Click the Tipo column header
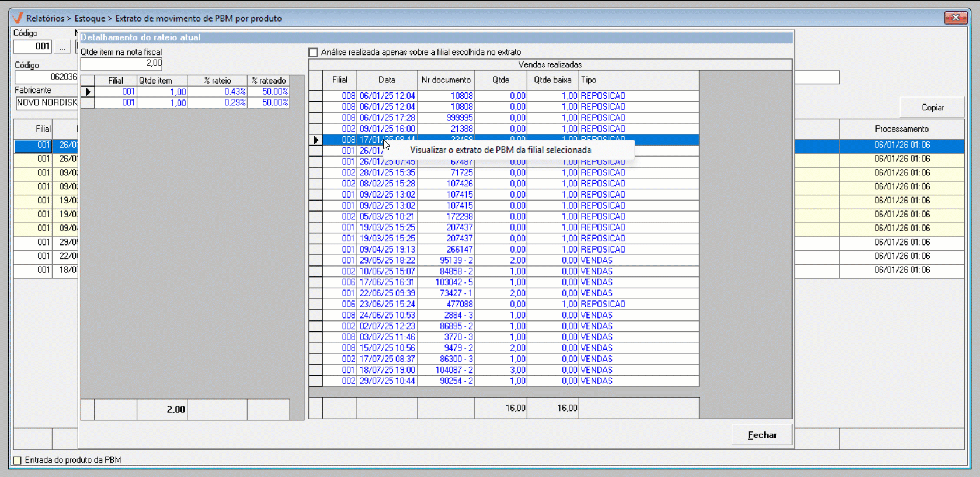Screen dimensions: 980x477 [x=588, y=80]
